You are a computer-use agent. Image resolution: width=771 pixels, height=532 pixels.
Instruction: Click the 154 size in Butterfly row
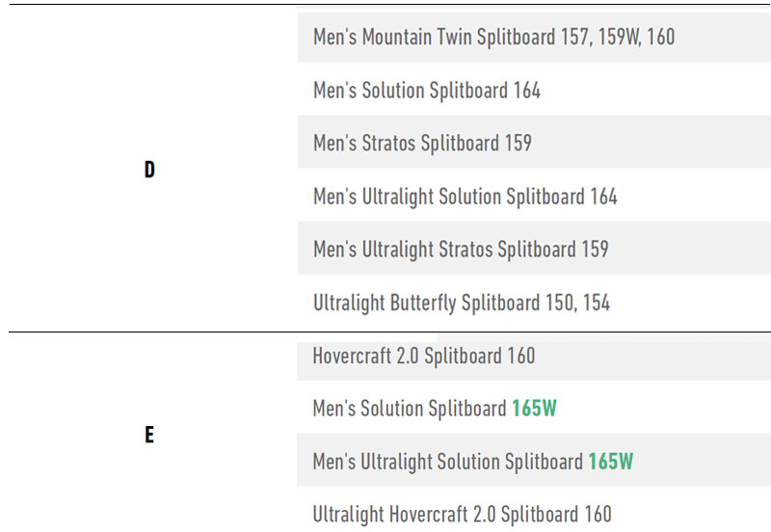point(597,303)
